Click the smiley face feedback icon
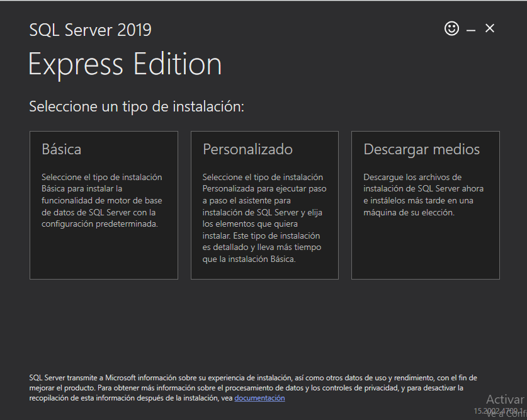Viewport: 527px width, 420px height. (451, 28)
